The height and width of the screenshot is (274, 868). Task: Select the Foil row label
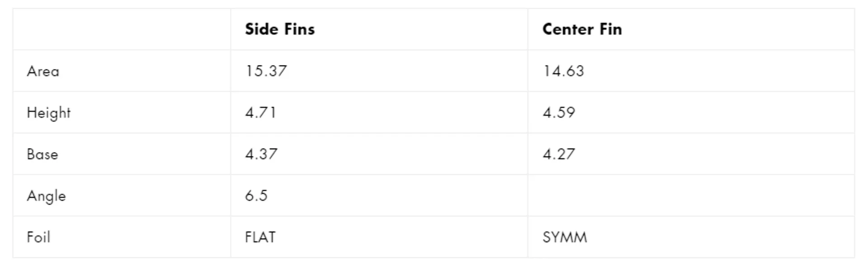pos(38,237)
